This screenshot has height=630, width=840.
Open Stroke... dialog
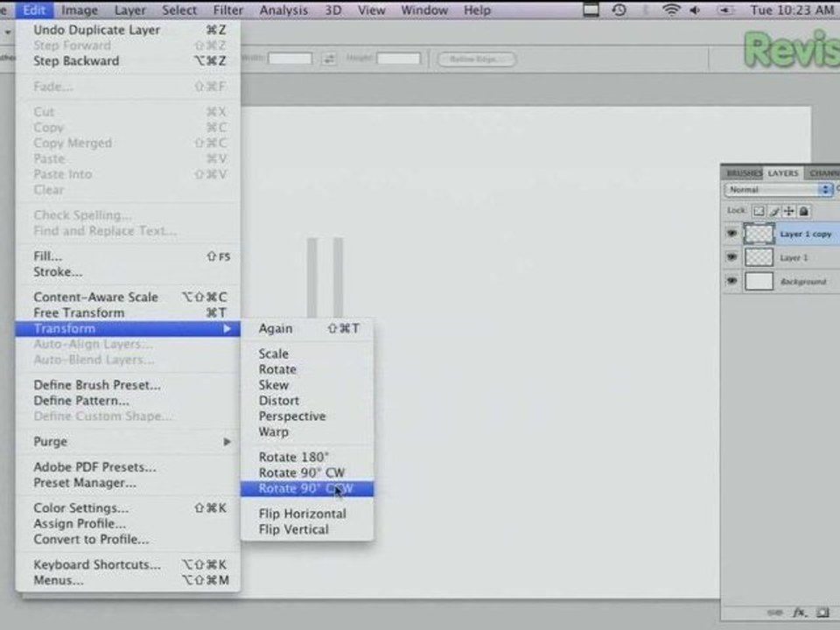pyautogui.click(x=128, y=272)
